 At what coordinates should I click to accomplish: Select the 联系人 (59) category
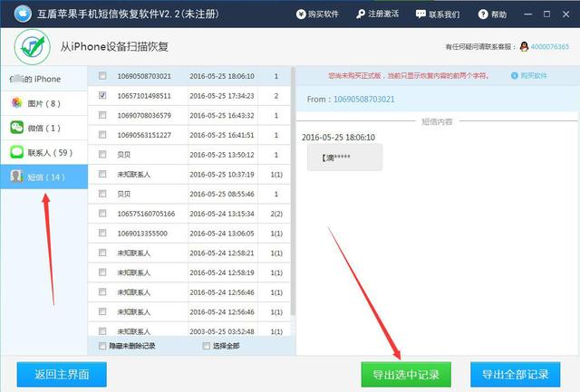point(44,153)
